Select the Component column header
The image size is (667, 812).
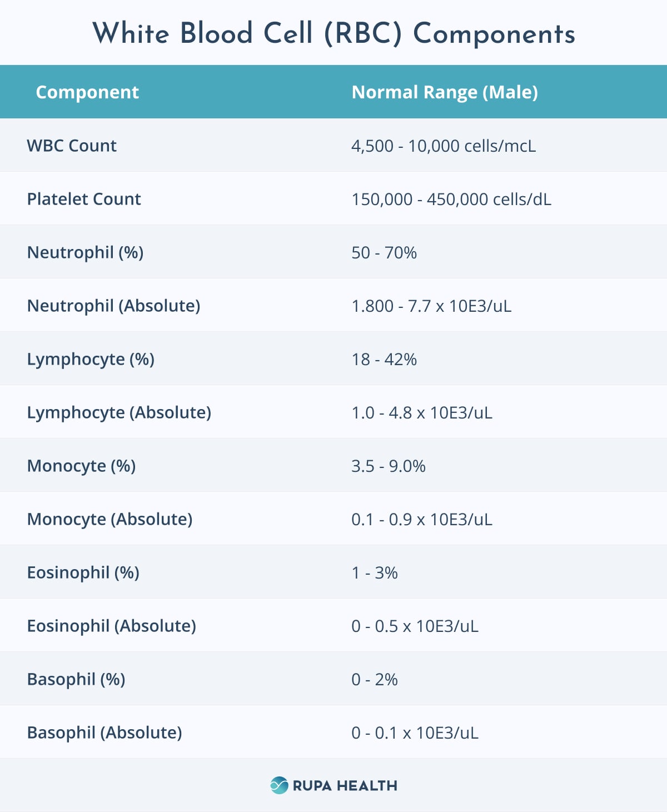tap(87, 92)
